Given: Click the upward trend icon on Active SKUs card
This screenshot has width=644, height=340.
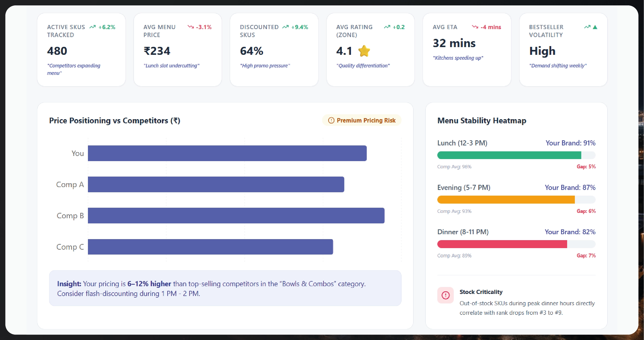Looking at the screenshot, I should coord(93,27).
